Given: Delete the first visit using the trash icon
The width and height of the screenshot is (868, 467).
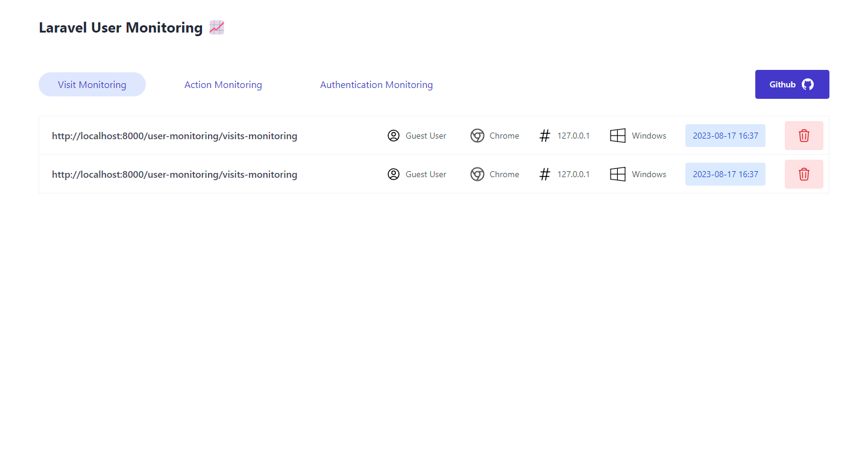Looking at the screenshot, I should pos(804,136).
